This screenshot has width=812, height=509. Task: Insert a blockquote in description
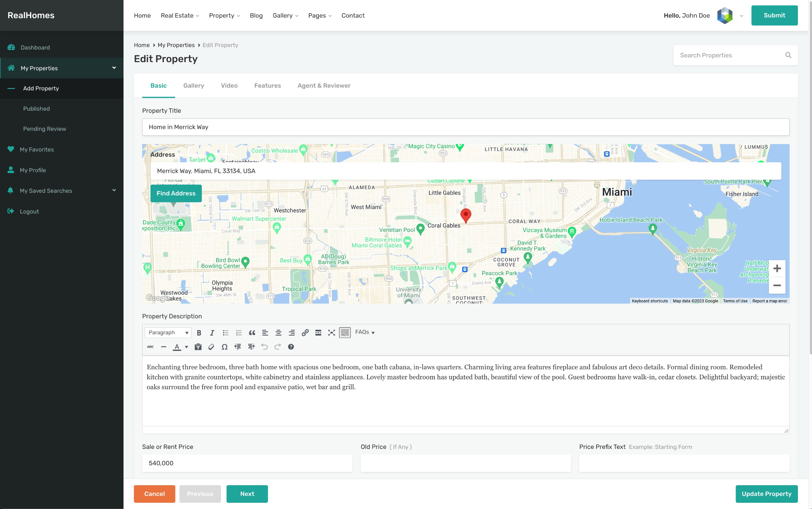252,333
